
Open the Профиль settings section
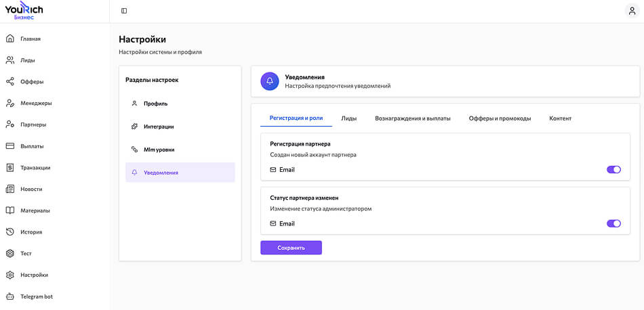(180, 104)
